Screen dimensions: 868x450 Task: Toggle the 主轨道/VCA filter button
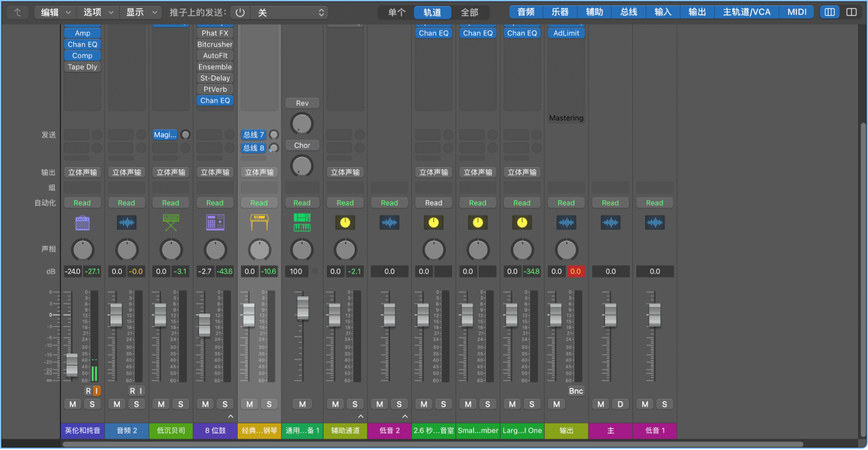coord(746,12)
